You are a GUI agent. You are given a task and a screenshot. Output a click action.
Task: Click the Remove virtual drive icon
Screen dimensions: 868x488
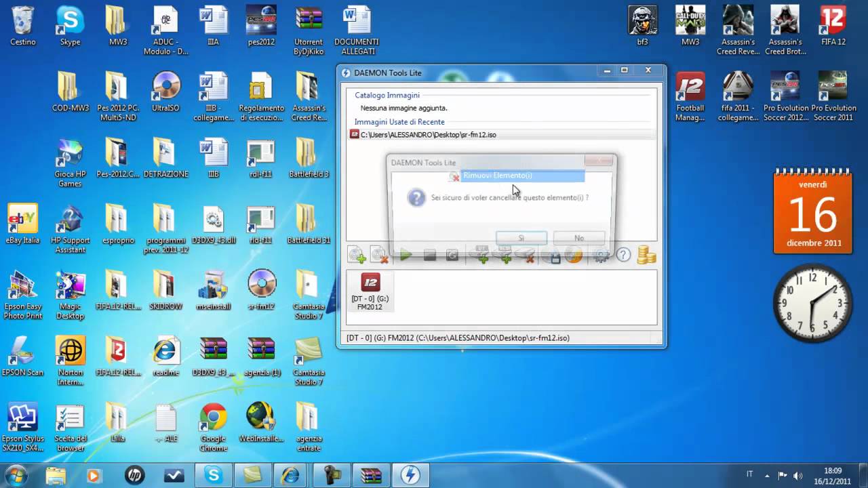pyautogui.click(x=526, y=255)
